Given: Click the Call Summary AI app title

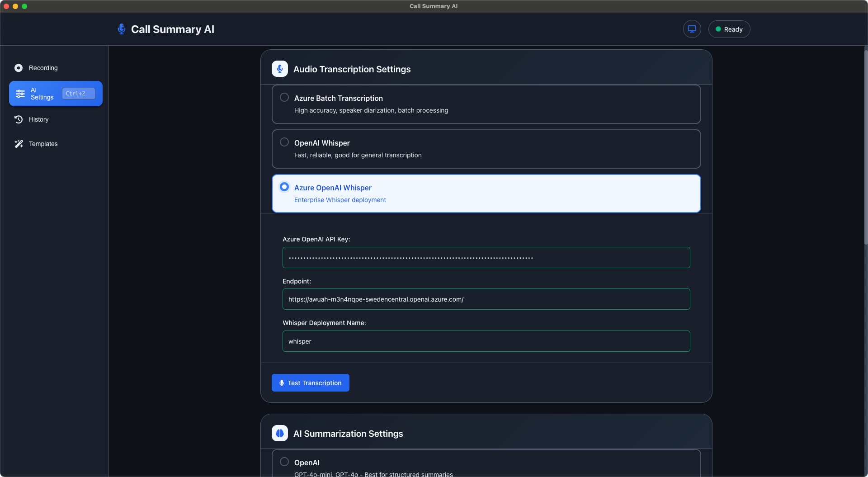Looking at the screenshot, I should point(173,29).
